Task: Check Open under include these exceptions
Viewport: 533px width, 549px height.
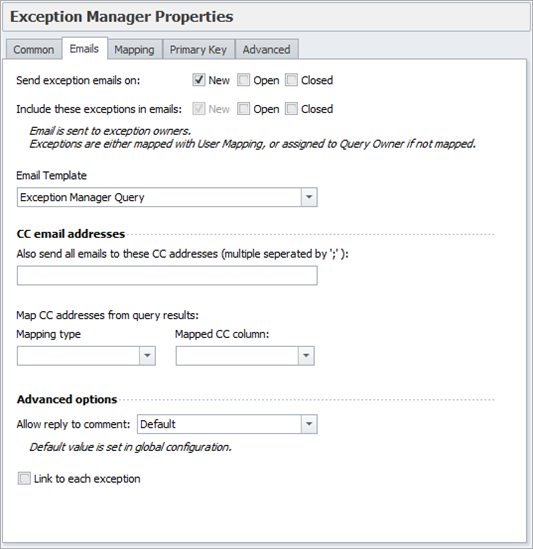Action: click(x=243, y=109)
